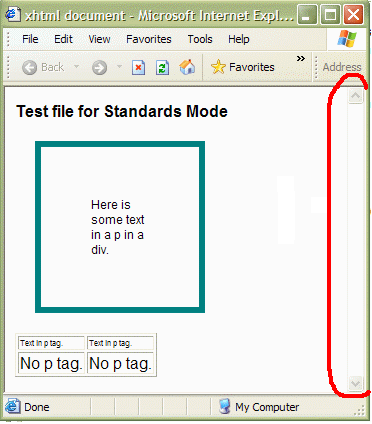Viewport: 372px width, 424px height.
Task: Click My Computer zone icon in status bar
Action: click(x=225, y=407)
